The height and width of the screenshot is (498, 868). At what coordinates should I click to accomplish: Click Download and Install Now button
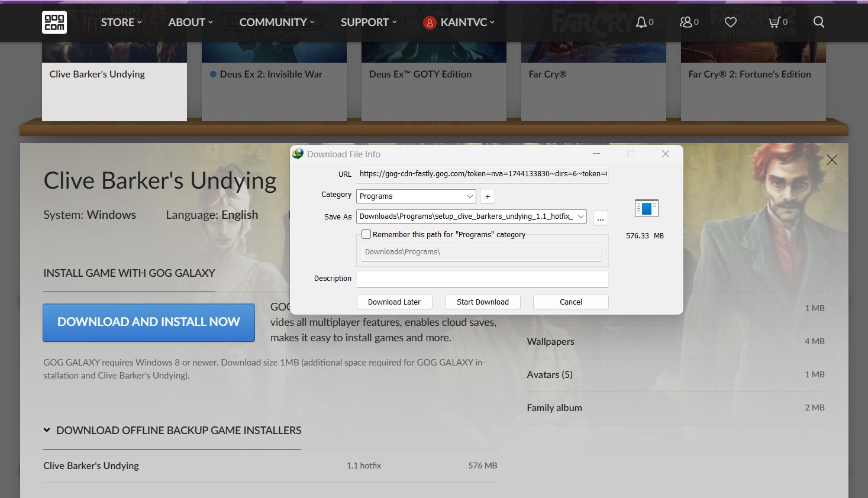coord(149,322)
